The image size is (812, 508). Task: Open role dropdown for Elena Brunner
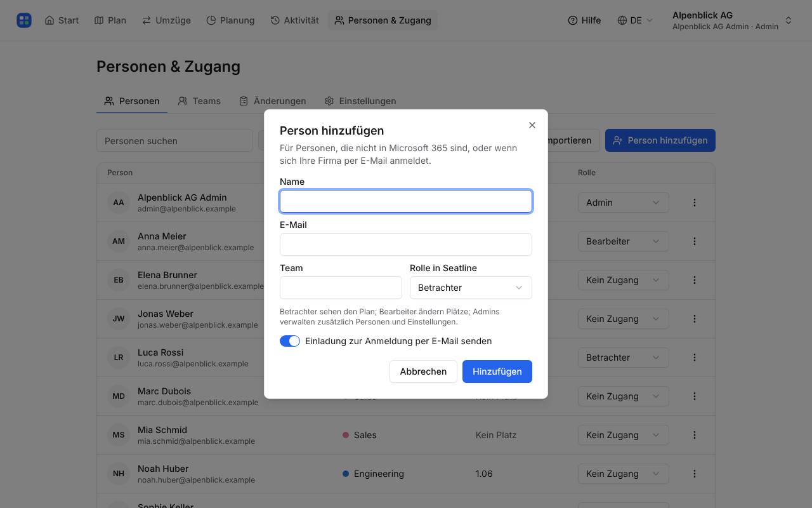tap(623, 280)
